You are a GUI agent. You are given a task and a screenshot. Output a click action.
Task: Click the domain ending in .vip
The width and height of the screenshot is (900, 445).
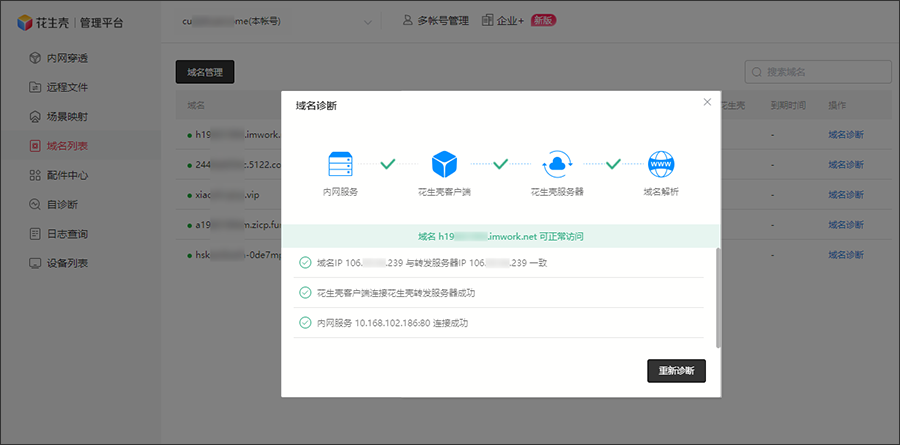pyautogui.click(x=227, y=195)
